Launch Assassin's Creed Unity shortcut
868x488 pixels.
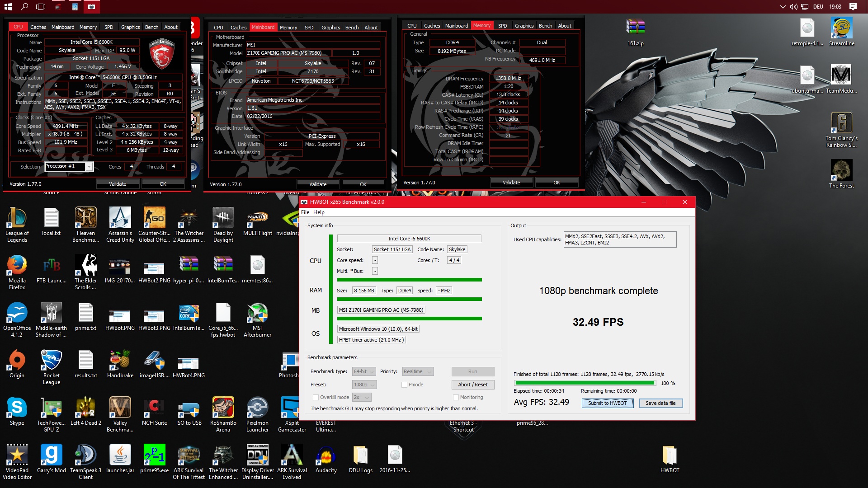pyautogui.click(x=120, y=225)
